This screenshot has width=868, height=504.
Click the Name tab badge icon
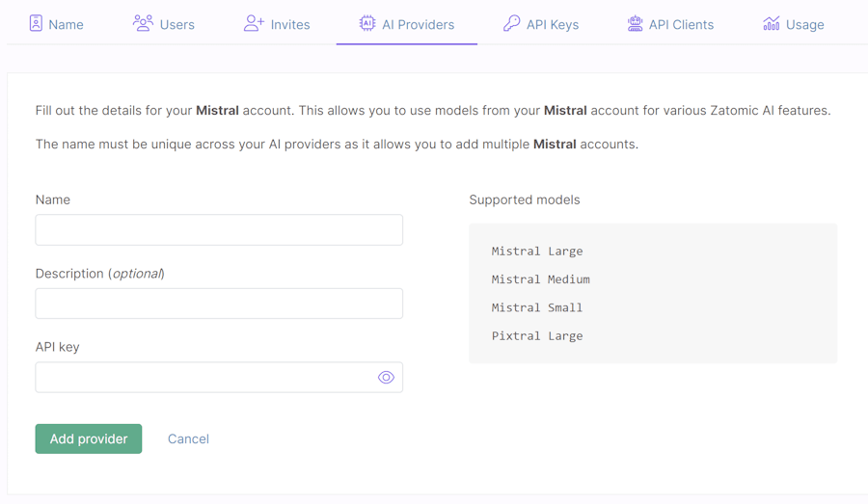click(x=36, y=23)
